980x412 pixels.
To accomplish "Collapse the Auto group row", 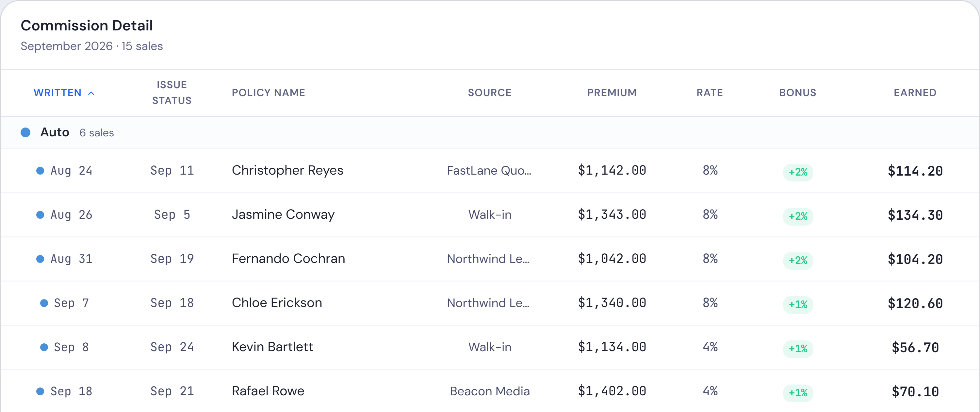I will 490,132.
